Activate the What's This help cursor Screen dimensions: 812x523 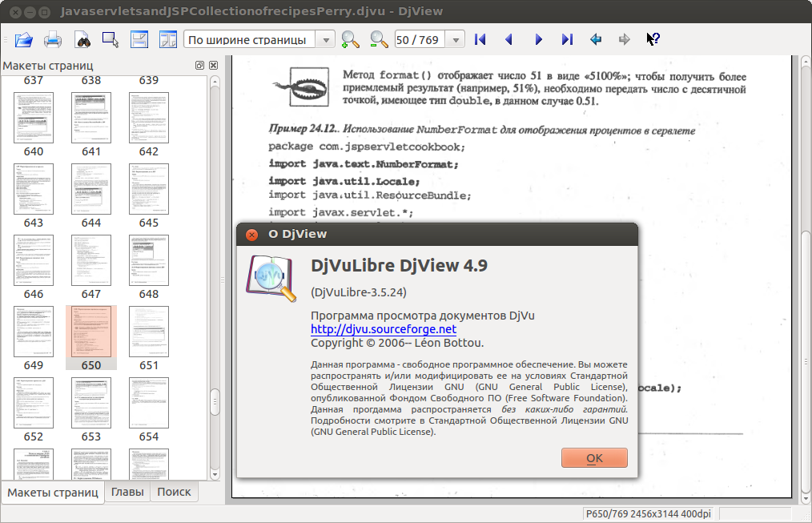click(653, 39)
